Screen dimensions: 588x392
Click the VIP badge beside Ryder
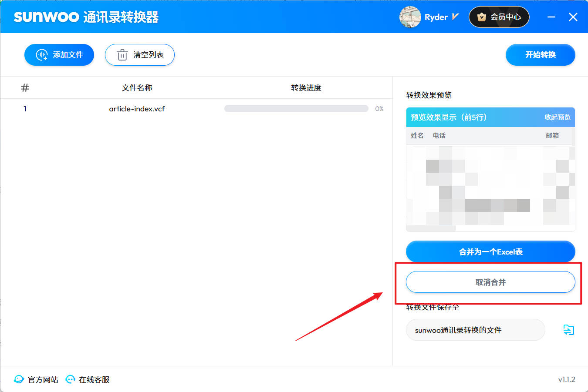[x=455, y=17]
